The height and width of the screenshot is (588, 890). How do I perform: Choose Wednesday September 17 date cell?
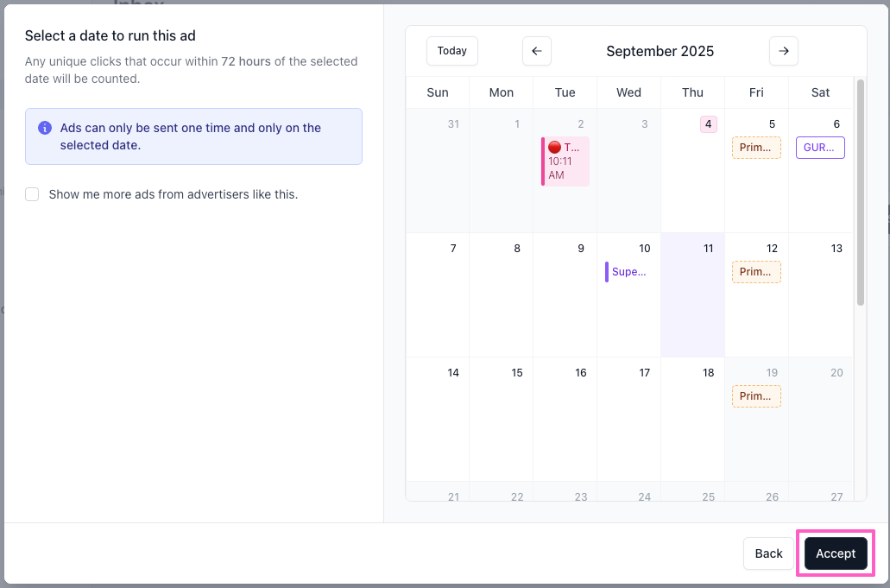coord(628,419)
